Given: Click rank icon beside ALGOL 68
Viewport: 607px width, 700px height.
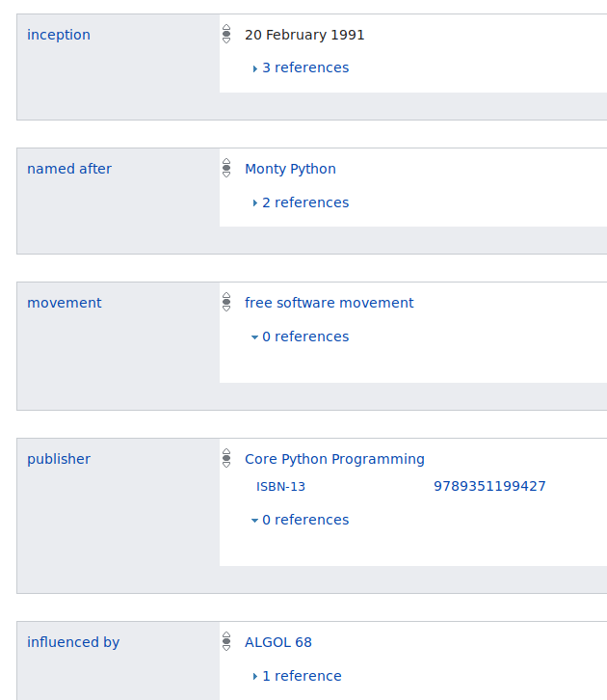Looking at the screenshot, I should [x=226, y=642].
